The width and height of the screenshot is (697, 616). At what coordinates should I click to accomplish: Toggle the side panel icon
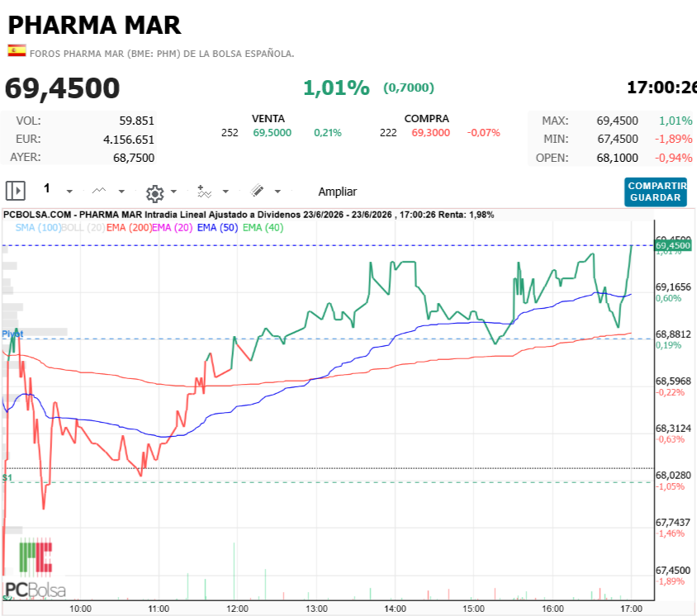[x=16, y=191]
